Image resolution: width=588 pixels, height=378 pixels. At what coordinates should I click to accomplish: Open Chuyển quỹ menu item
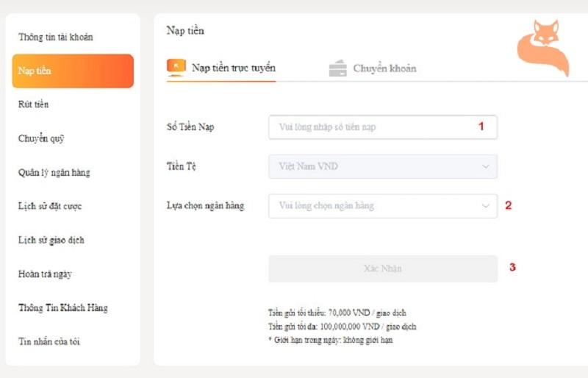pos(41,138)
